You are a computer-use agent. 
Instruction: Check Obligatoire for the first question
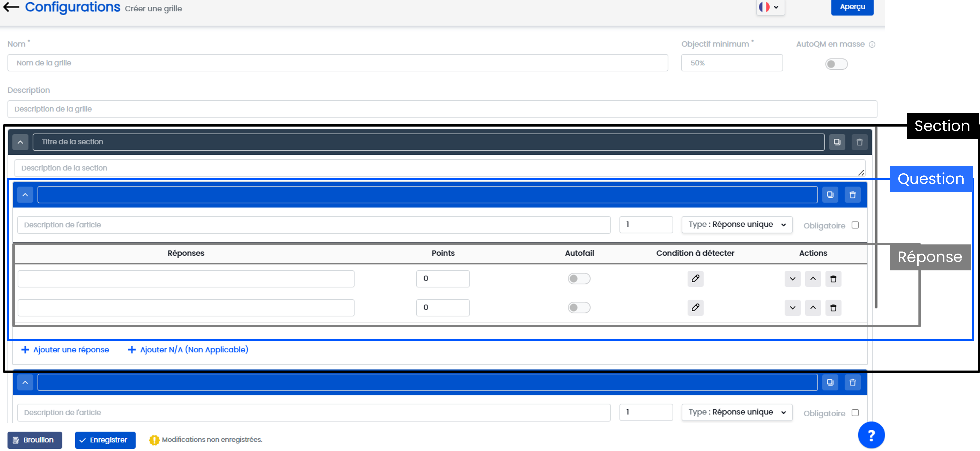click(x=855, y=225)
